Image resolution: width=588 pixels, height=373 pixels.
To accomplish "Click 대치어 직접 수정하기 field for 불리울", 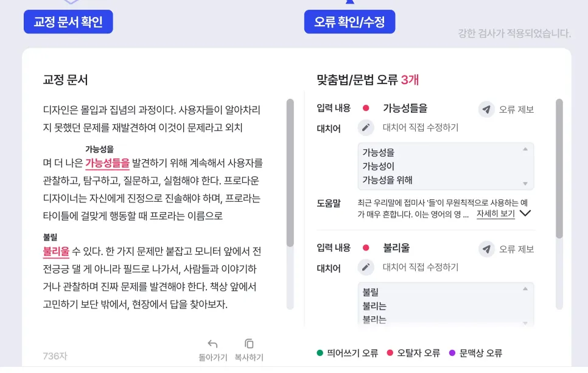I will 421,268.
